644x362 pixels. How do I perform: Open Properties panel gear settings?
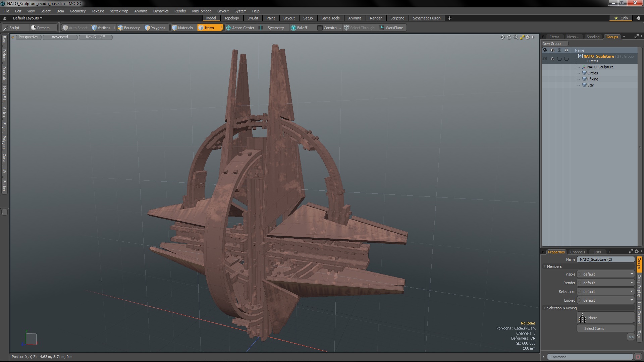pyautogui.click(x=637, y=252)
